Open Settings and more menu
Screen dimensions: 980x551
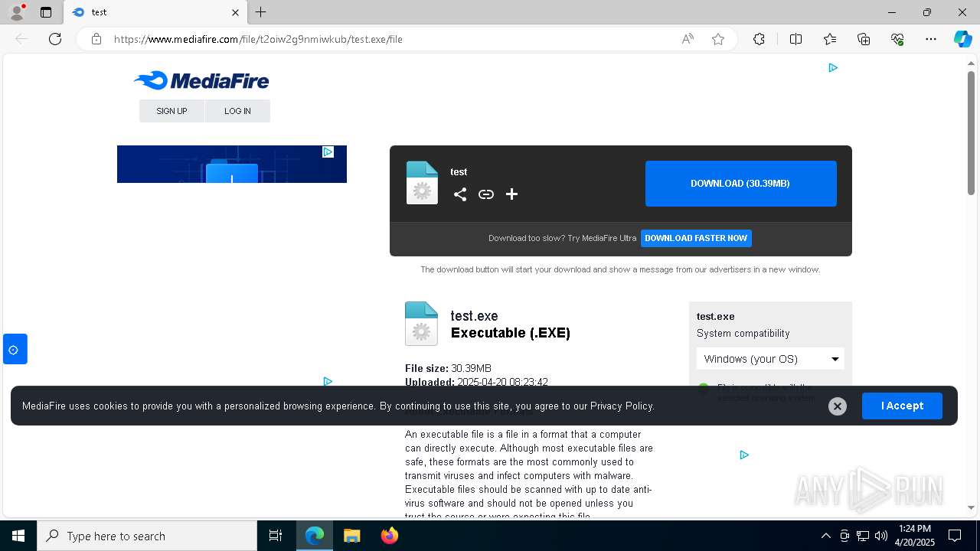point(931,39)
